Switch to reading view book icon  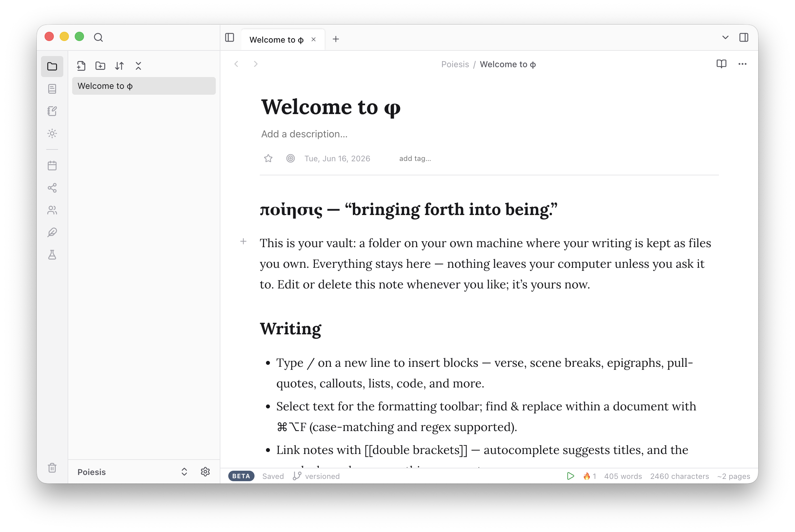click(x=721, y=64)
